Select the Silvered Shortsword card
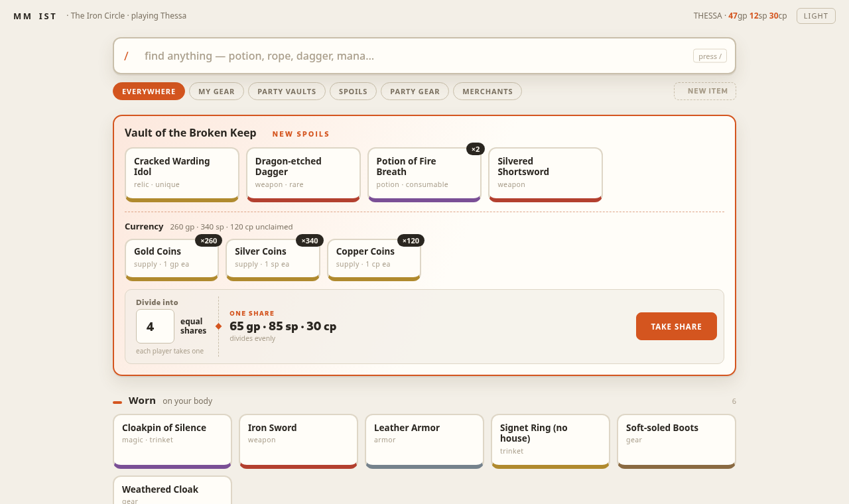Screen dimensions: 849x504 546,174
